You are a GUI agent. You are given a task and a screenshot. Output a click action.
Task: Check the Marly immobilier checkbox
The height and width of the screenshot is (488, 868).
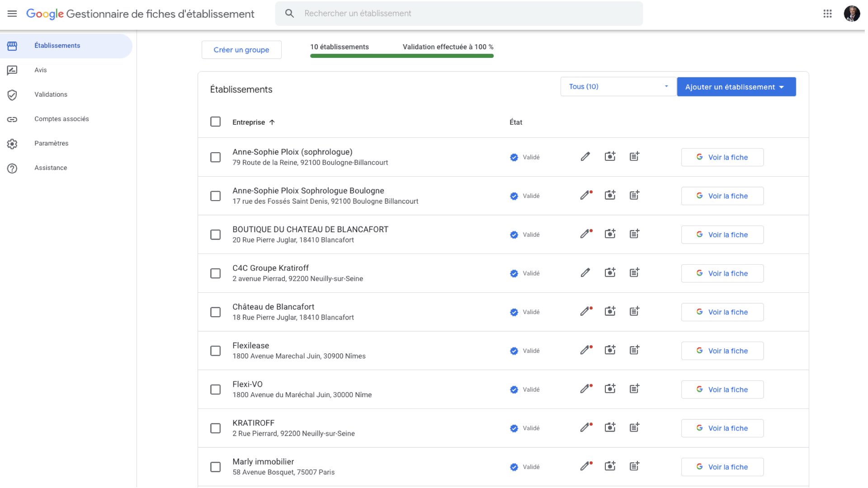(x=216, y=467)
